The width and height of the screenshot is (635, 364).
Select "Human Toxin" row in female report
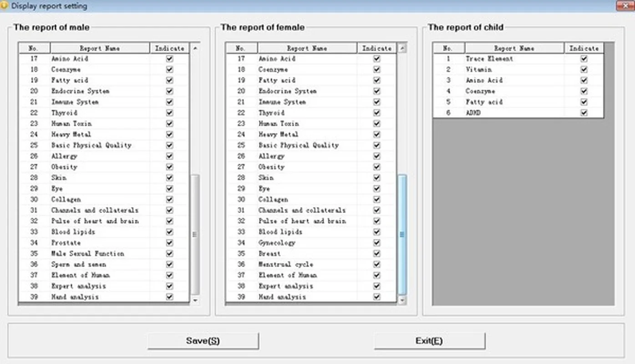point(311,124)
